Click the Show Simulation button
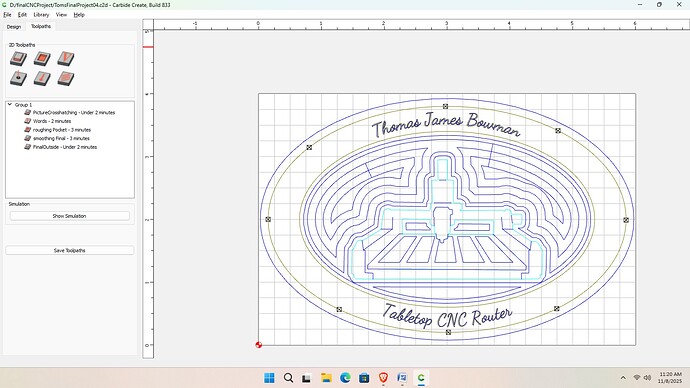The height and width of the screenshot is (388, 690). click(70, 216)
